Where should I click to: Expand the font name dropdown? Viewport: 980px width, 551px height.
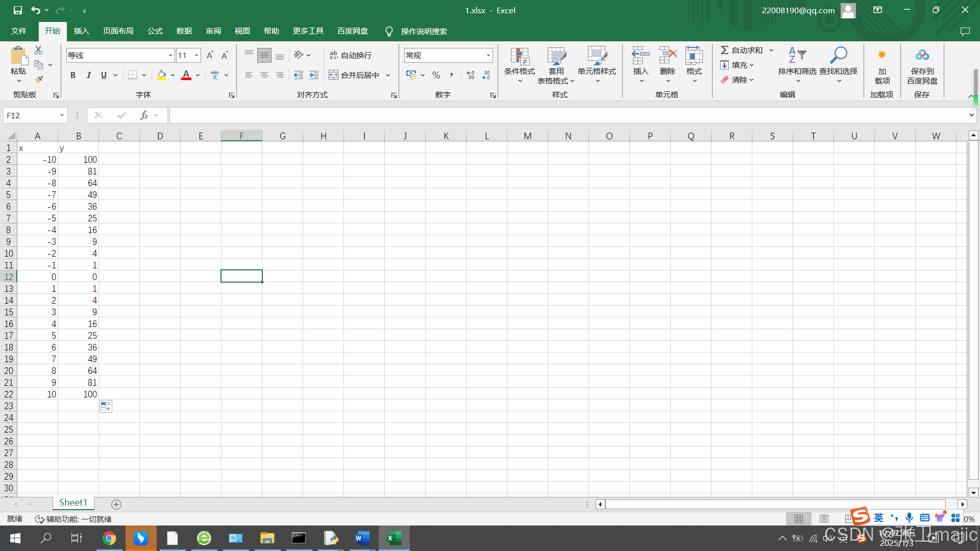170,55
